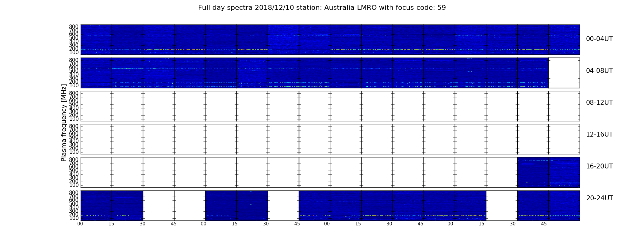Click the 100 tick label of 00-04UT panel
The height and width of the screenshot is (245, 644).
pos(74,53)
